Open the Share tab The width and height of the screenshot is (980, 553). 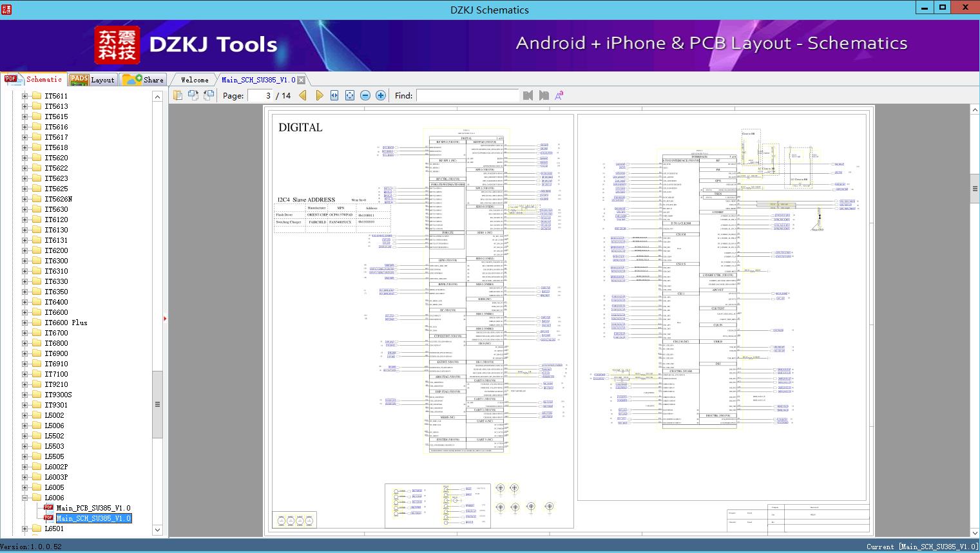pyautogui.click(x=143, y=80)
